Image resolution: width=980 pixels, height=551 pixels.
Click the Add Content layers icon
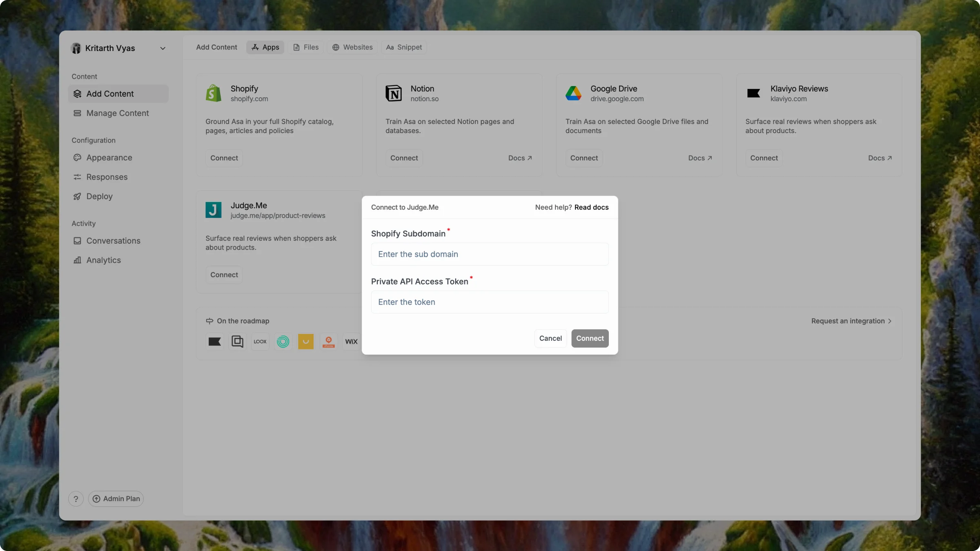(x=77, y=94)
